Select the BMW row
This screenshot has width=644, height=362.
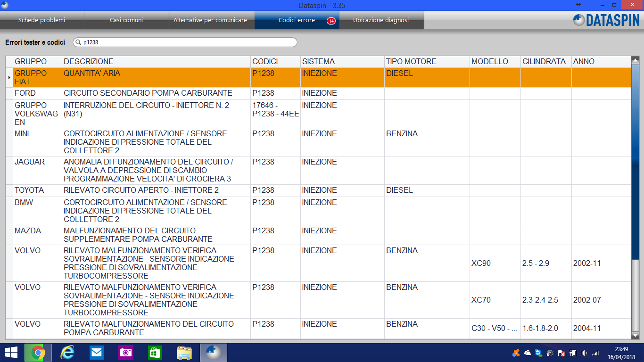click(318, 211)
